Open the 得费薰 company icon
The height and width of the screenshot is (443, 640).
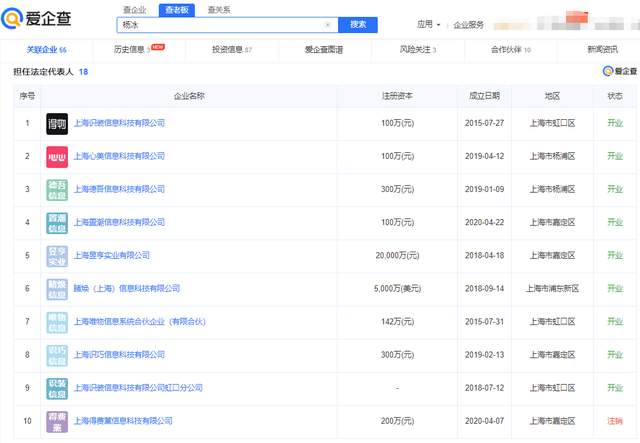click(x=57, y=421)
